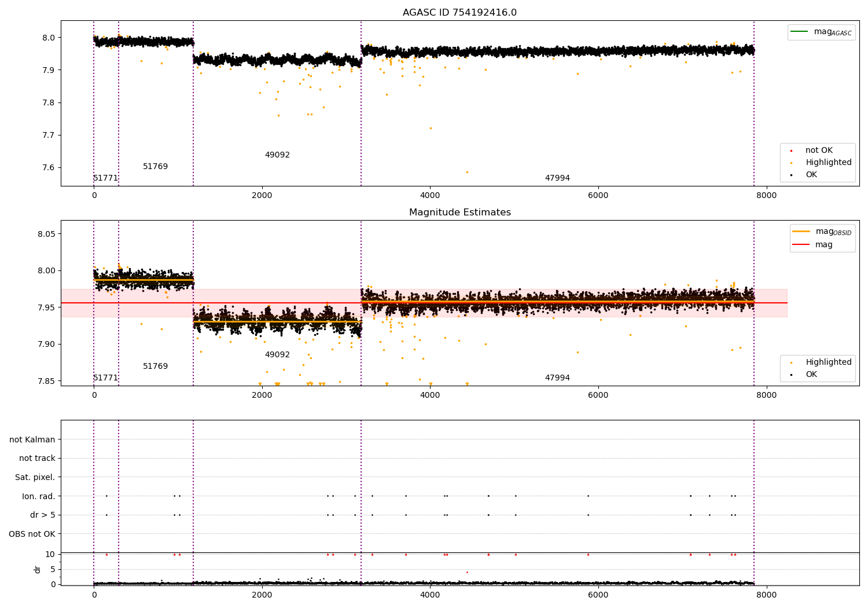Click the red 'mag' legend line sample
This screenshot has height=608, width=868.
[801, 245]
